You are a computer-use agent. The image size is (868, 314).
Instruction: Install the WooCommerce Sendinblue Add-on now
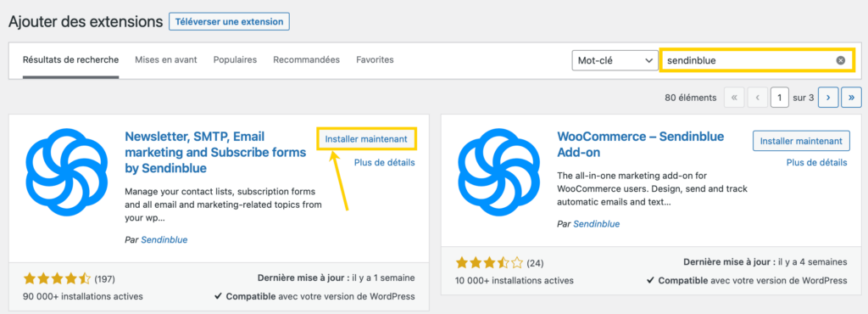click(801, 141)
